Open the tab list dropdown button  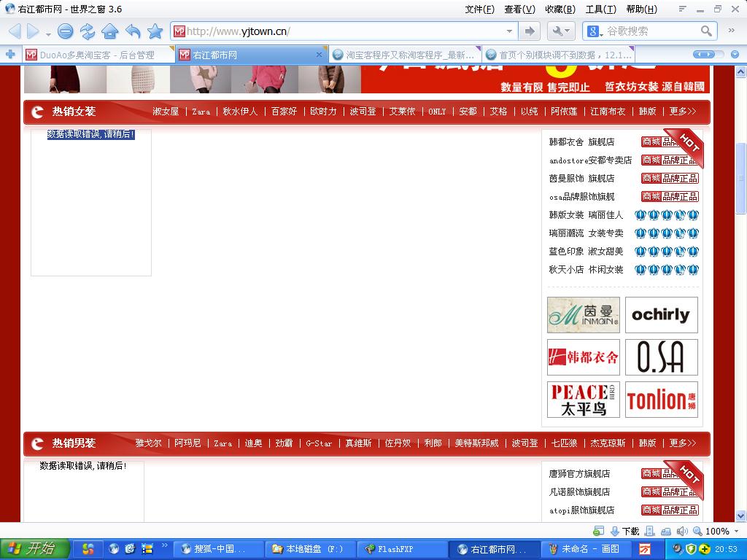pos(735,54)
